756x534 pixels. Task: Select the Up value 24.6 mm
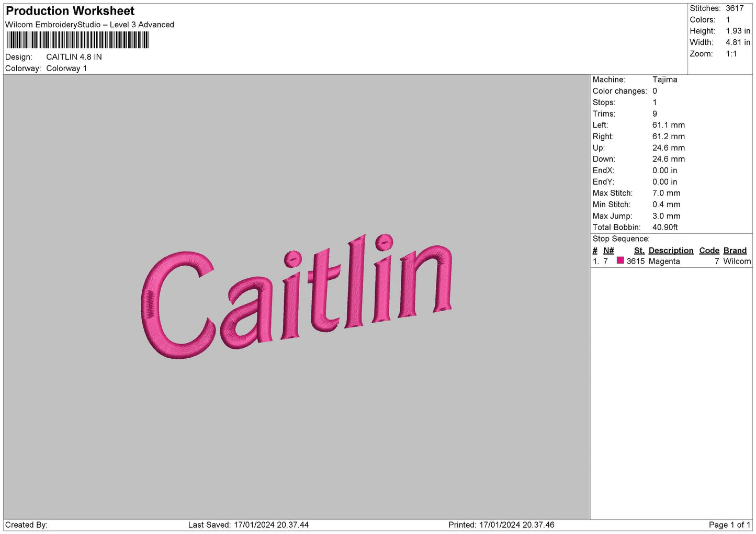point(669,148)
